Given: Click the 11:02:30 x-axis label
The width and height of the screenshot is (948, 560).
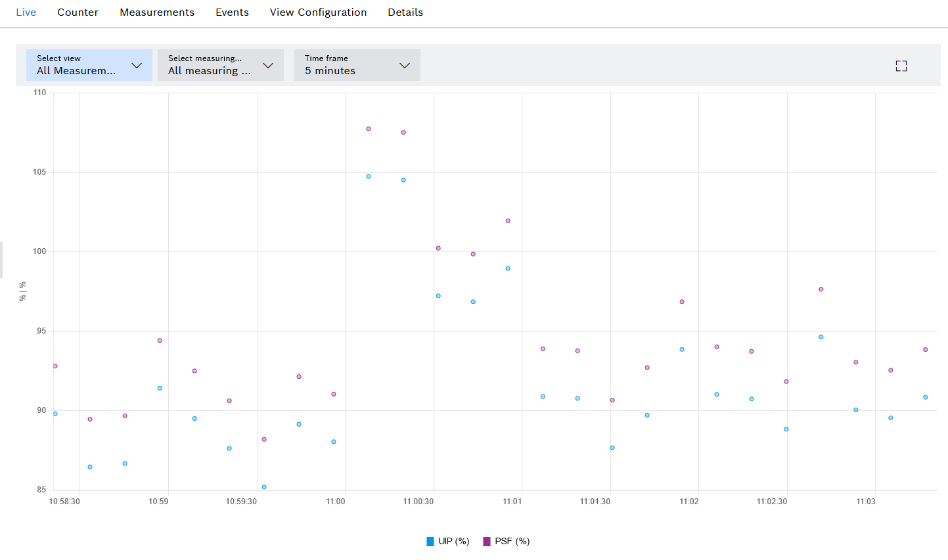Looking at the screenshot, I should (772, 502).
